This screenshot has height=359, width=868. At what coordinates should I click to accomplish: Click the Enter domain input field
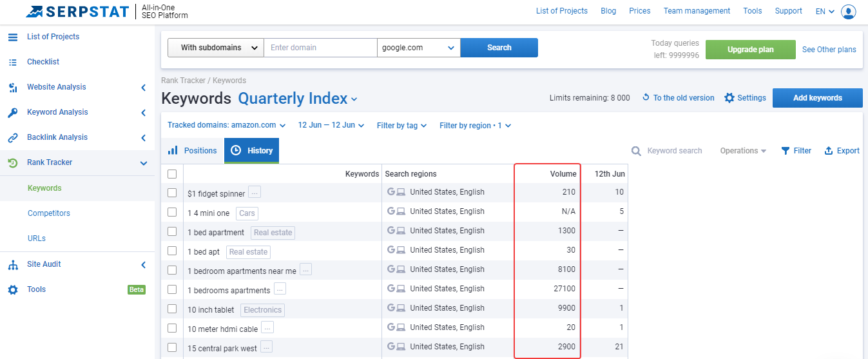320,48
